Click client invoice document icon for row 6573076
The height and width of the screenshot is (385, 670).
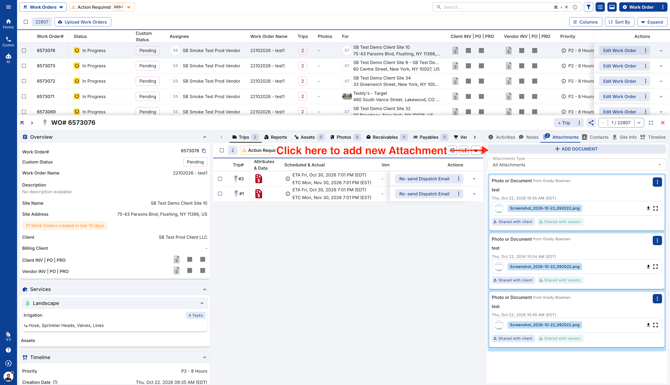455,50
